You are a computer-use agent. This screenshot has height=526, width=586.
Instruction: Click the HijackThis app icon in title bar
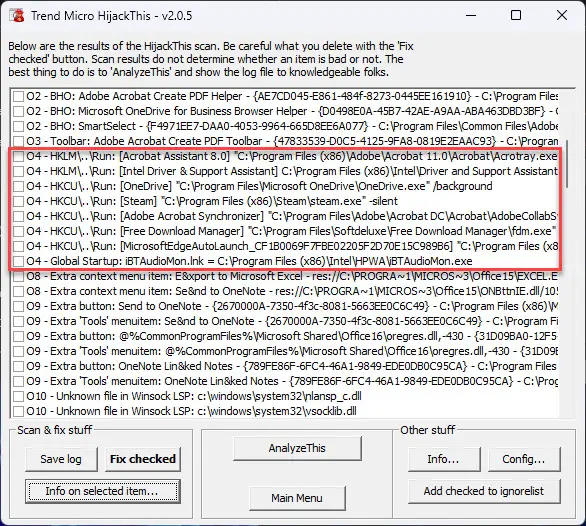coord(17,16)
